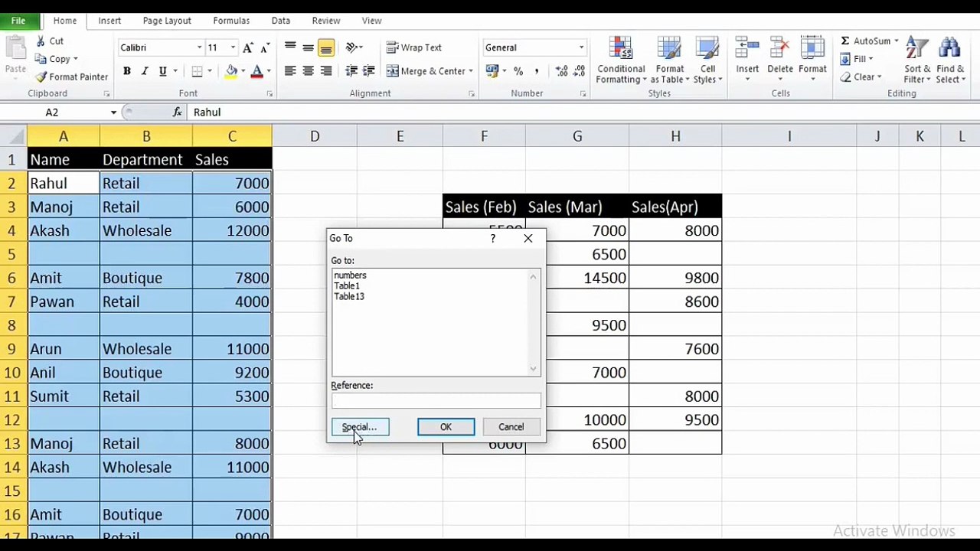Open Cell Styles gallery
This screenshot has height=551, width=980.
pyautogui.click(x=707, y=60)
